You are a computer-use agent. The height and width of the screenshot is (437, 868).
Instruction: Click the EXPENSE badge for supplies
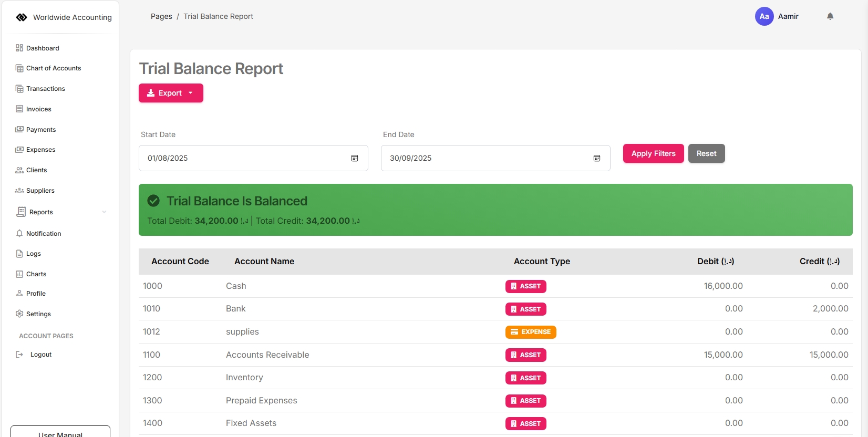(531, 332)
